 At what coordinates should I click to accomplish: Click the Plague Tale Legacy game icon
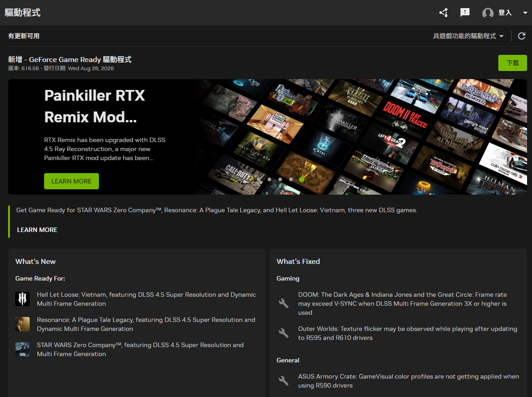[x=22, y=324]
